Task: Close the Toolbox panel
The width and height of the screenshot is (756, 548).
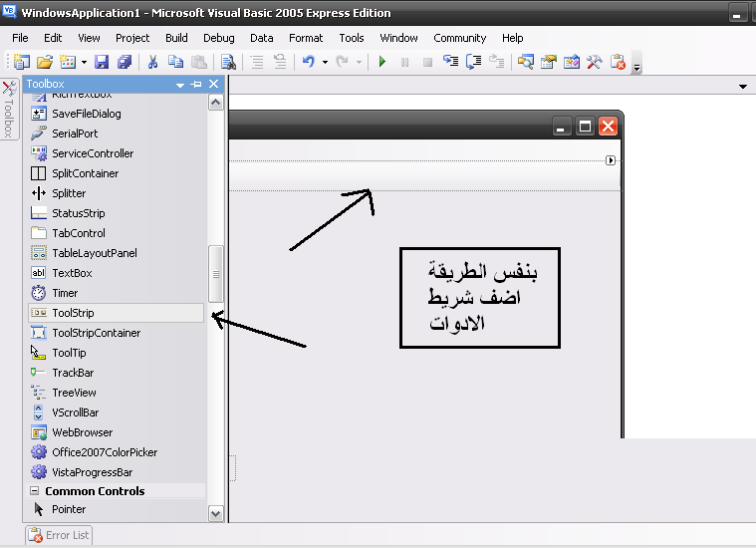Action: pyautogui.click(x=213, y=85)
